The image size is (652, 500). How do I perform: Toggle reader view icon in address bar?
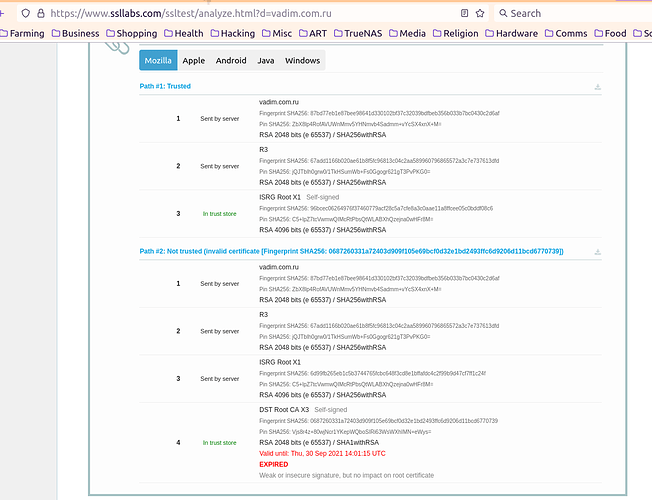pos(464,13)
